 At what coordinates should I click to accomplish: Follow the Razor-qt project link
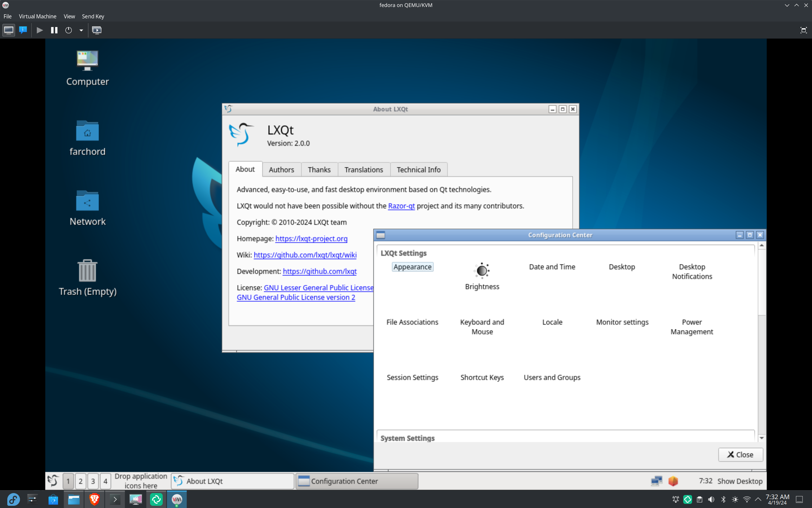point(401,206)
